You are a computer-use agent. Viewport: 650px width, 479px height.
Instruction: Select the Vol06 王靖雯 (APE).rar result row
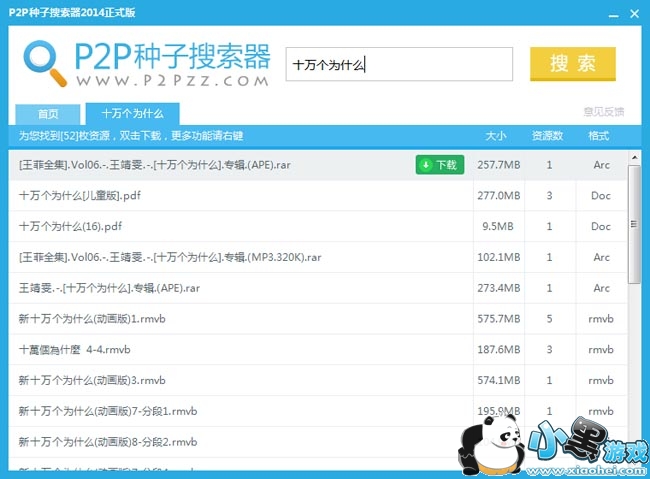pos(318,165)
